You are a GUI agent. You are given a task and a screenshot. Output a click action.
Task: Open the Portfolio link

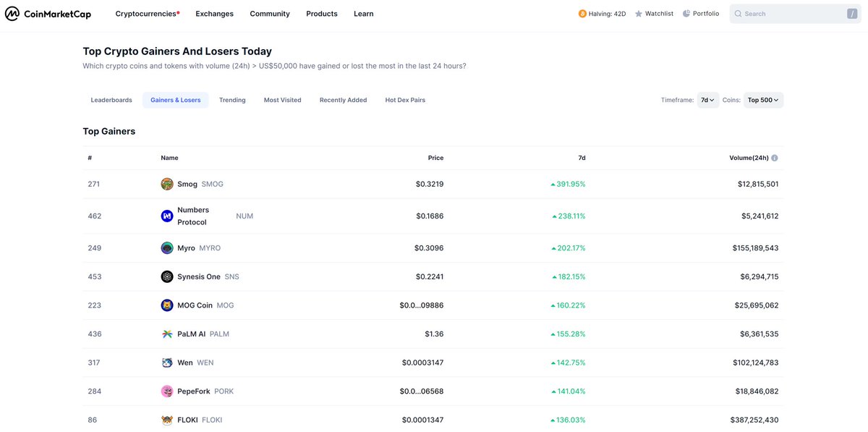(701, 14)
